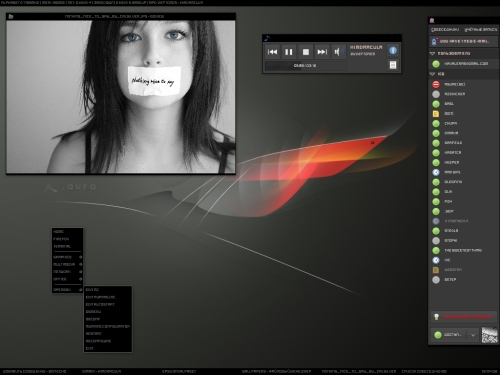
Task: Expand the Graphics submenu arrow
Action: tap(80, 257)
